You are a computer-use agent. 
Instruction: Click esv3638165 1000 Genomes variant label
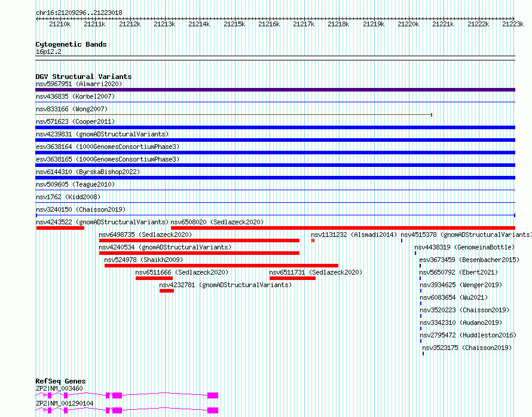click(108, 159)
